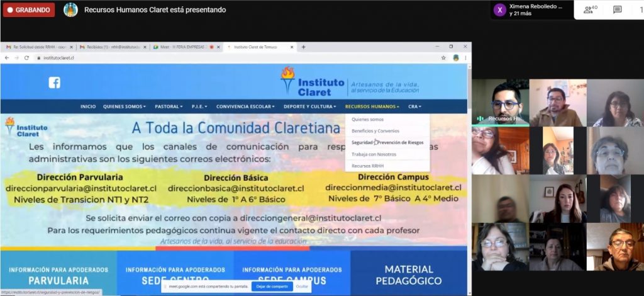Click the Instituto Claret torch logo in header
The image size is (644, 296).
pyautogui.click(x=288, y=80)
